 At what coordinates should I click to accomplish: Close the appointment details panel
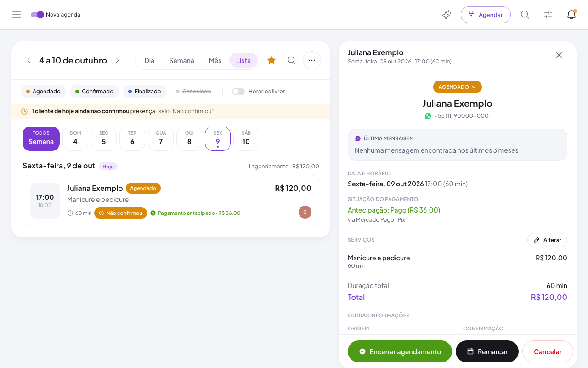point(559,55)
